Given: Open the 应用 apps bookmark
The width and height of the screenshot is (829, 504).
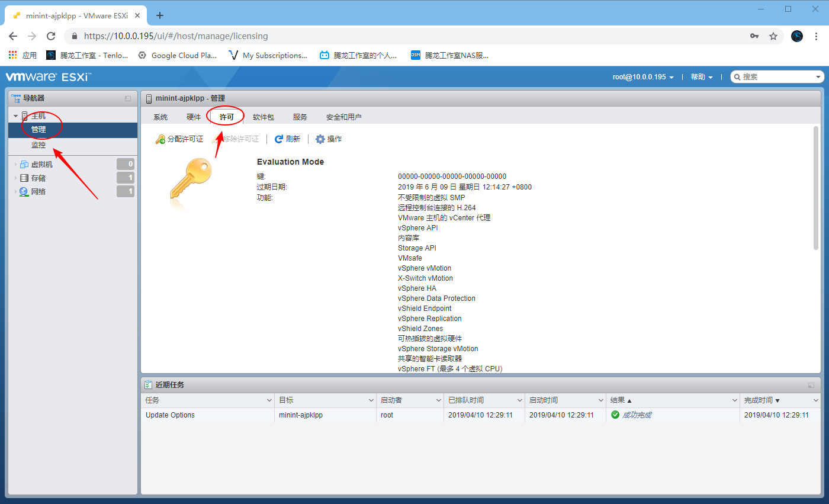Looking at the screenshot, I should (23, 55).
